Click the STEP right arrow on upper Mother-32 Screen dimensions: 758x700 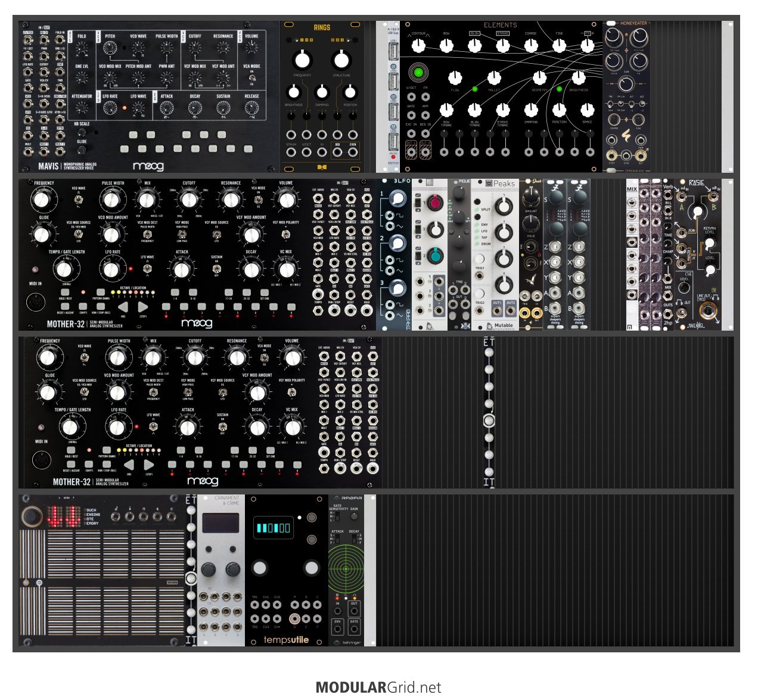point(143,307)
